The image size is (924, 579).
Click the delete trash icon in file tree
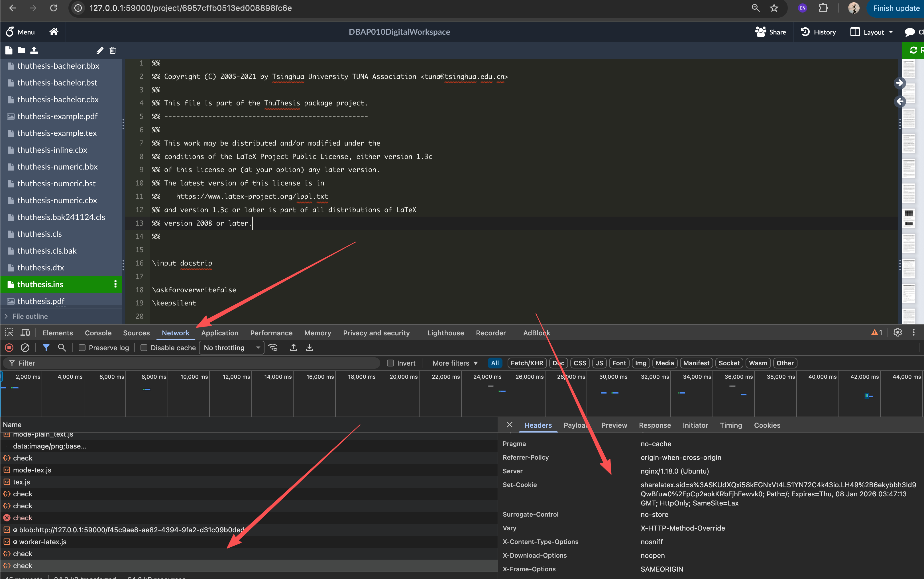113,50
